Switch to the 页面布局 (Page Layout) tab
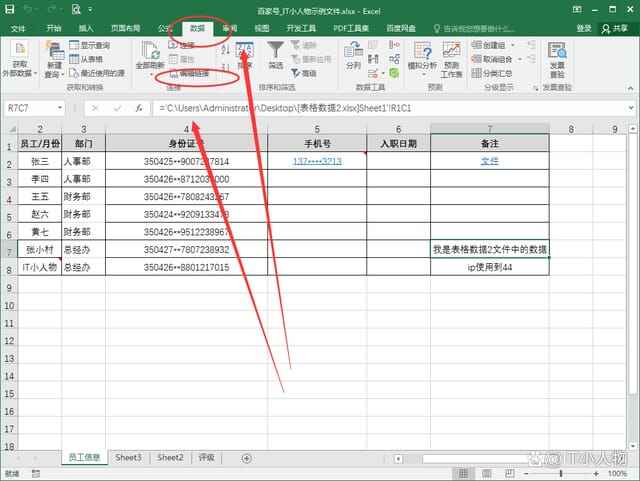 [x=125, y=28]
